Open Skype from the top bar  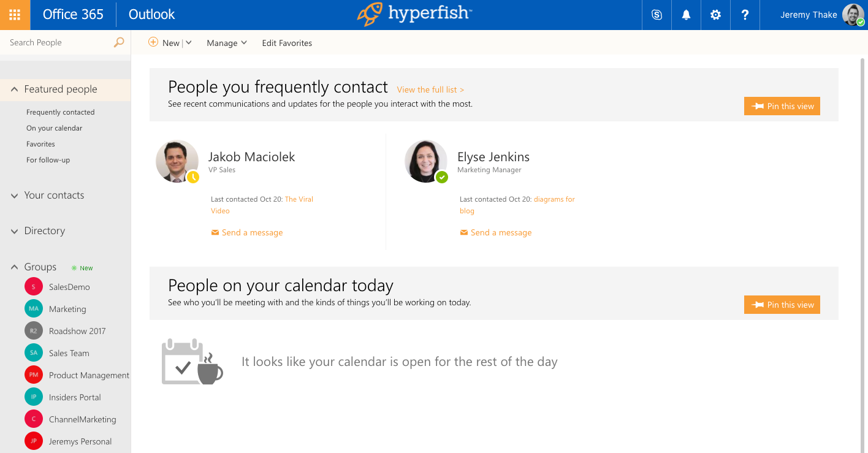[657, 15]
